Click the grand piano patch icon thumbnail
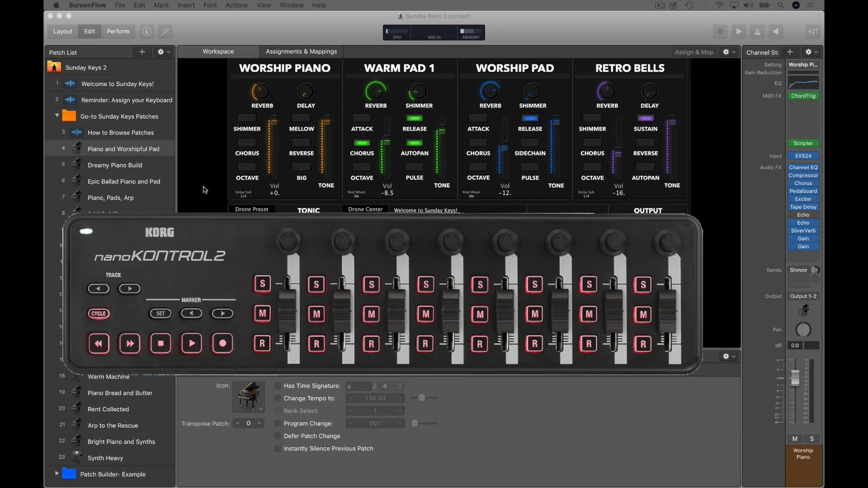The width and height of the screenshot is (868, 488). coord(248,396)
